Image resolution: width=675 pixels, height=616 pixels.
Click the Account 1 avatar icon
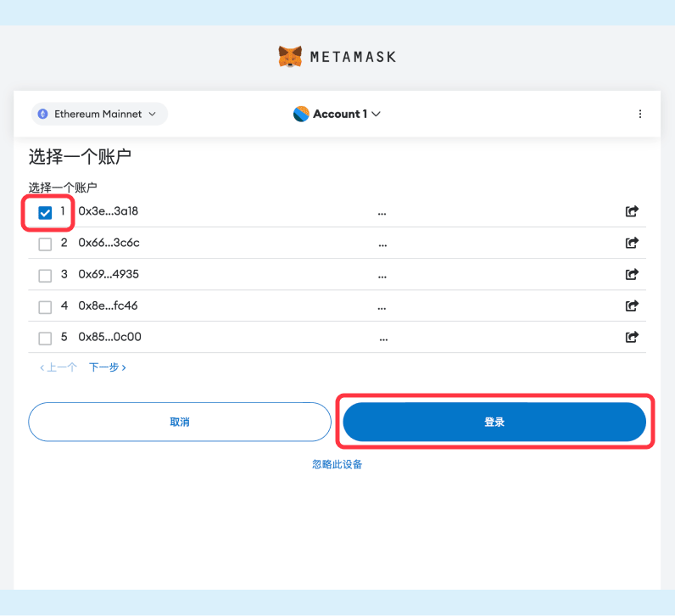[301, 114]
